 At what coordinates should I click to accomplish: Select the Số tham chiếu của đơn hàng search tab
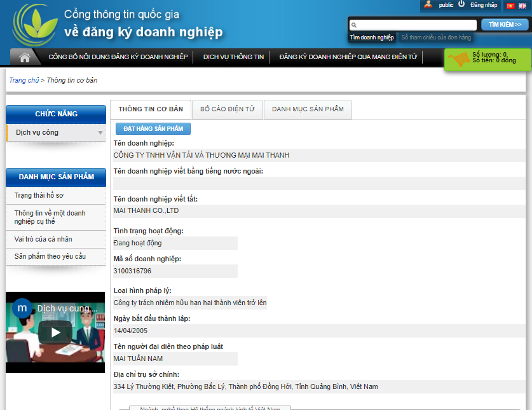click(x=435, y=38)
